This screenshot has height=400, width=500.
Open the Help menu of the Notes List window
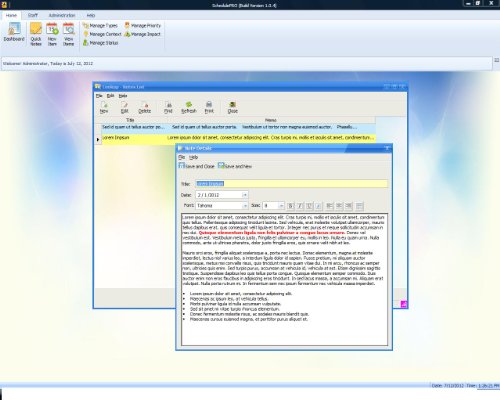[x=123, y=96]
